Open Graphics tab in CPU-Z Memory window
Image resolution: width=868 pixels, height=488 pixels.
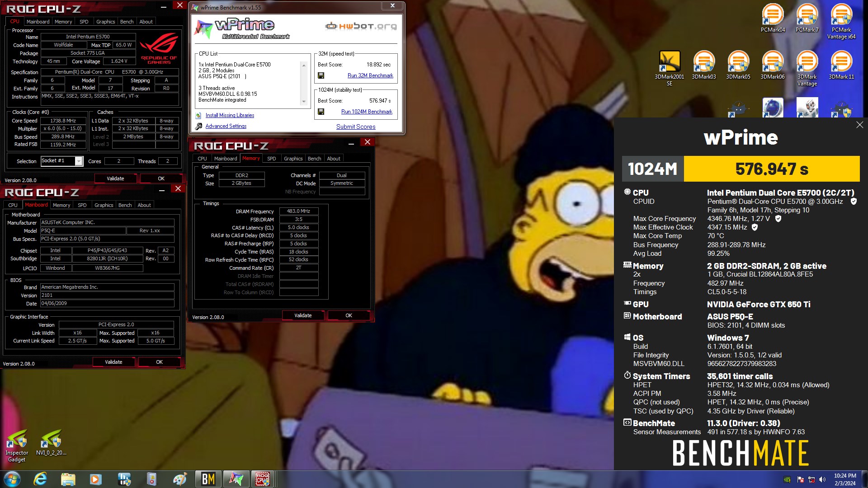point(293,159)
